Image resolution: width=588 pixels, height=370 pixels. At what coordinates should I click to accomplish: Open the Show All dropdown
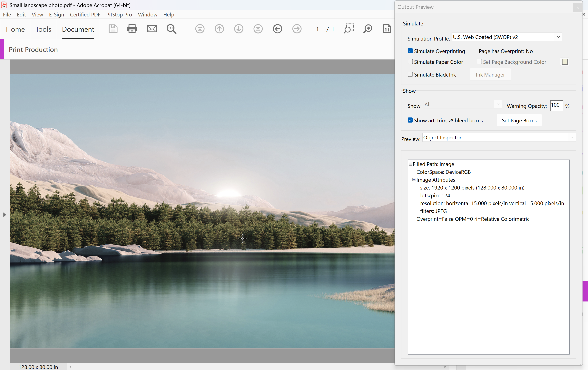(x=463, y=104)
